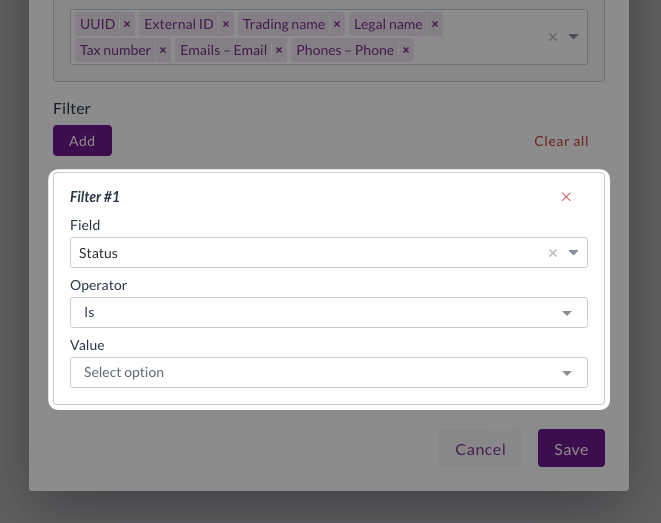
Task: Click the Add filter button
Action: [82, 141]
